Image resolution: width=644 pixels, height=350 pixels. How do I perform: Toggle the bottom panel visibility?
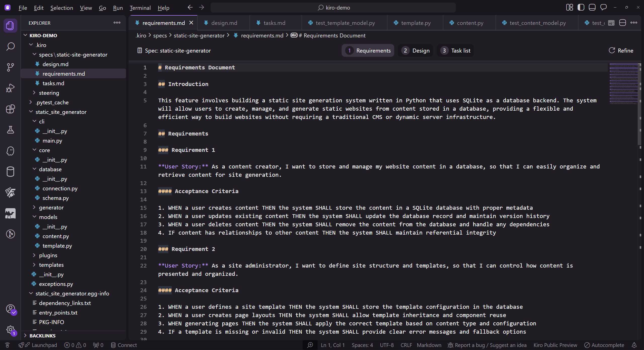(x=592, y=7)
